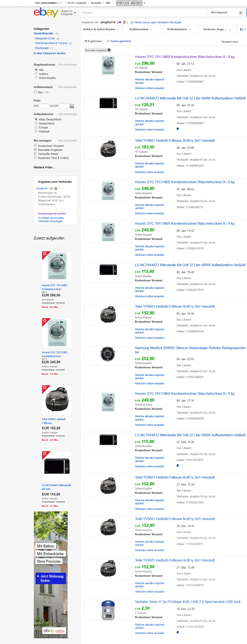Switch the results list view icon
Screen dimensions: 247x644
(243, 29)
